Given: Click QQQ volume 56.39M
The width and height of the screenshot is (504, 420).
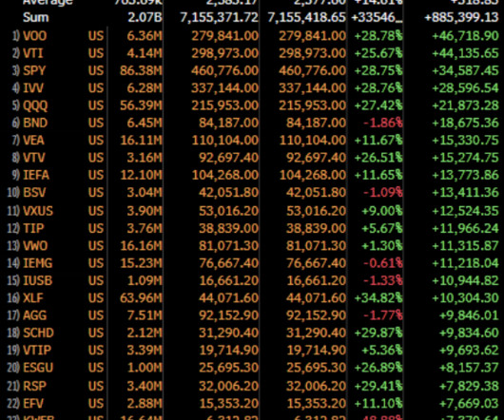Looking at the screenshot, I should [x=141, y=105].
